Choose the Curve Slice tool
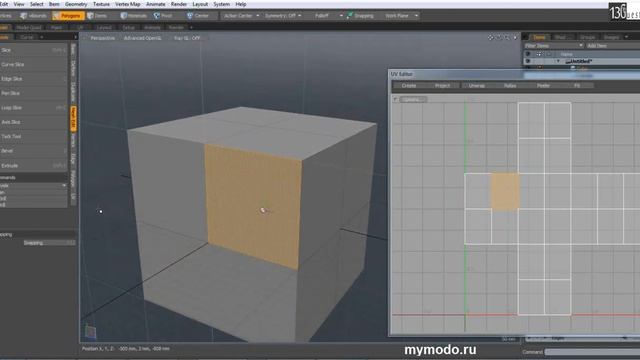 tap(33, 64)
